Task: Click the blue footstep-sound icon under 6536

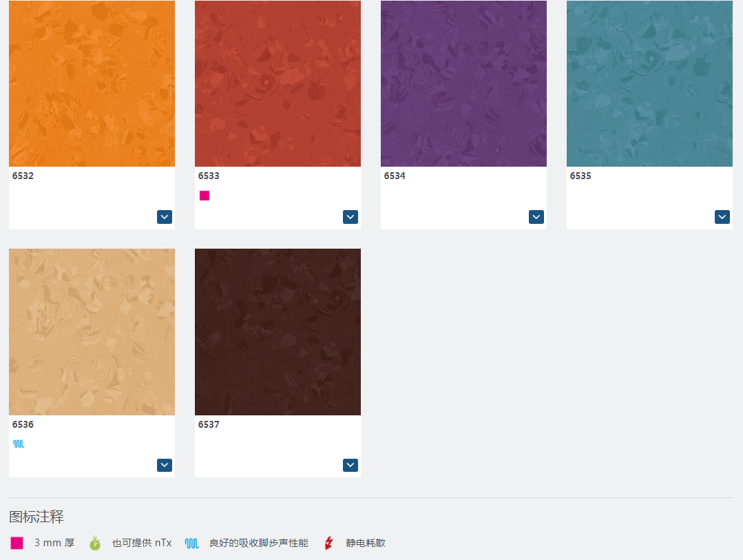Action: coord(19,444)
